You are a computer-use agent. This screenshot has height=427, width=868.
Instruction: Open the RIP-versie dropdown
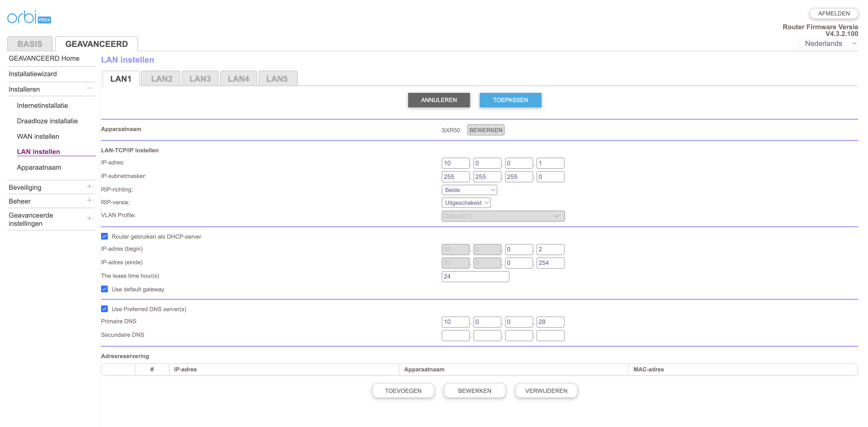pos(466,203)
